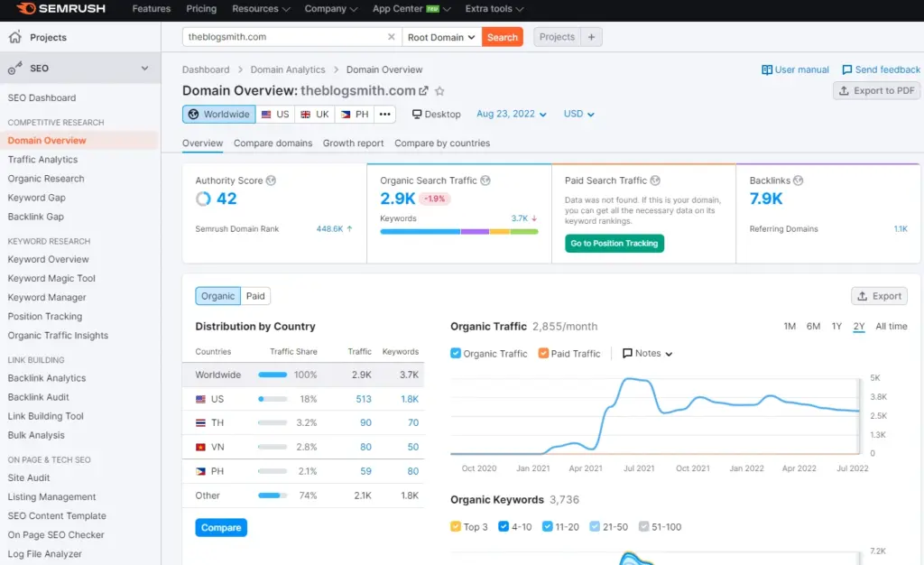The image size is (924, 565).
Task: Clear the domain search field with X
Action: [x=391, y=36]
